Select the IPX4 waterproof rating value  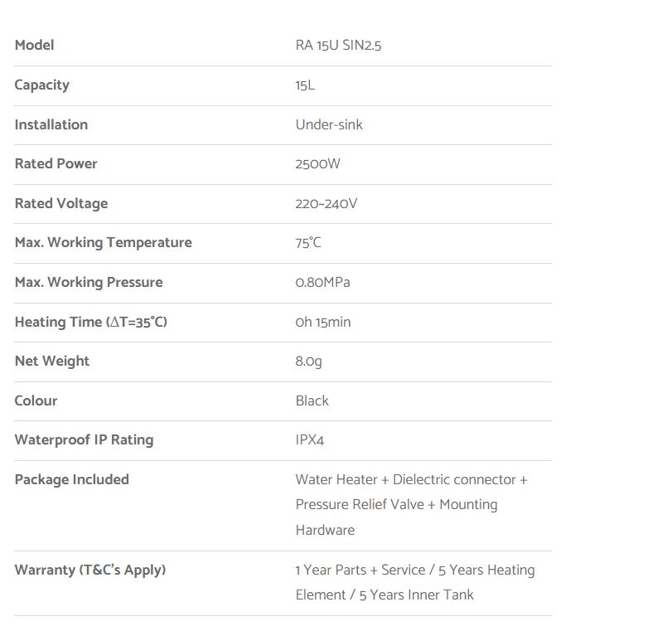(x=309, y=440)
